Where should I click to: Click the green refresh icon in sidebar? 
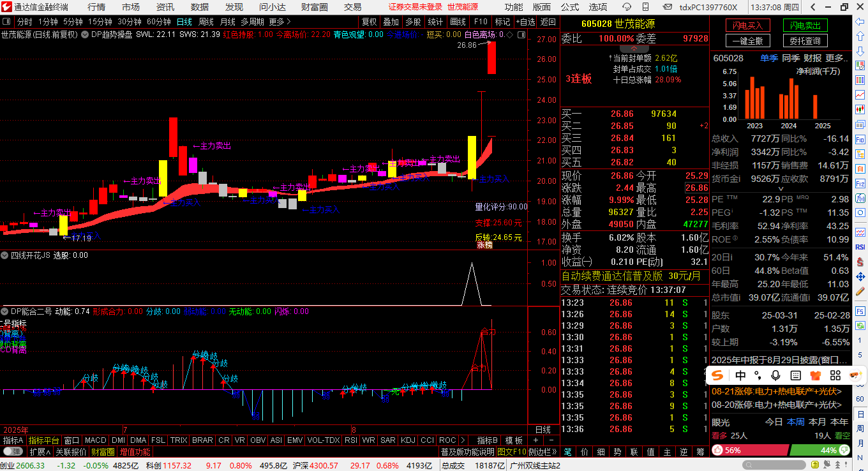tap(860, 325)
